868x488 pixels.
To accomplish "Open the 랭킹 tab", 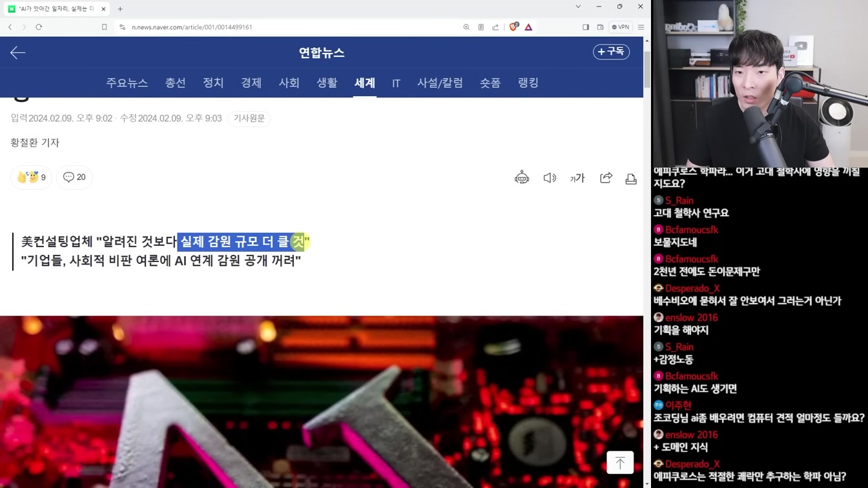I will [x=528, y=83].
